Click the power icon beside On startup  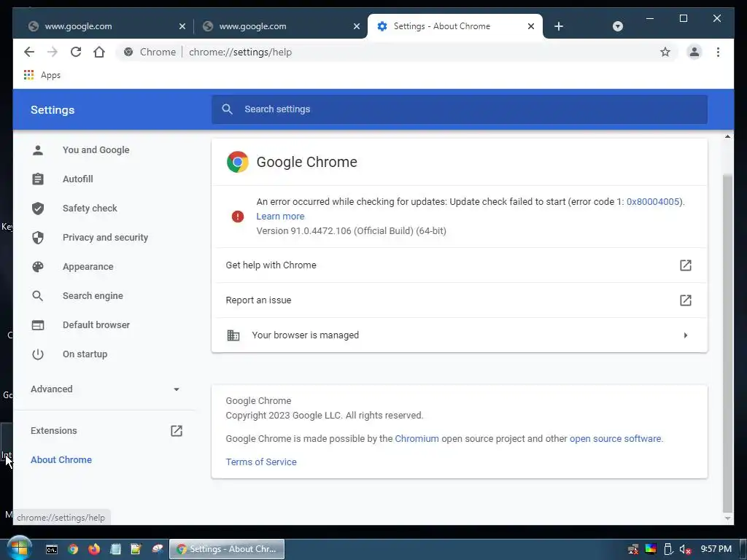[38, 354]
